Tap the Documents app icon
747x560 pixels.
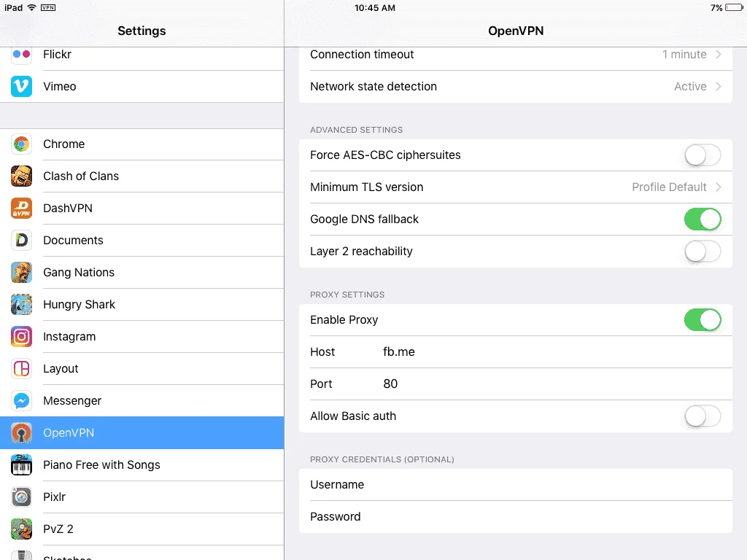[21, 240]
